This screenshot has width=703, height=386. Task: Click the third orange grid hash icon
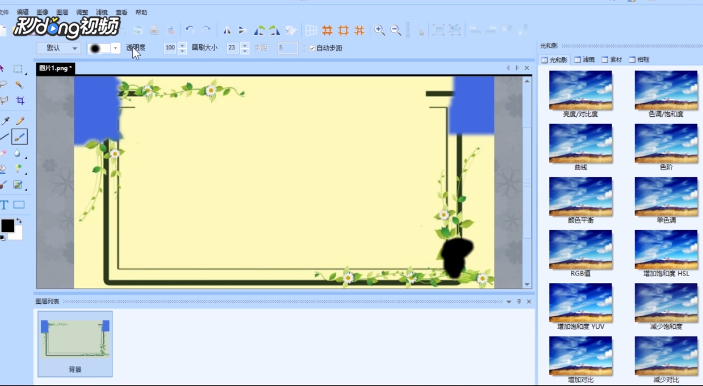click(x=359, y=30)
